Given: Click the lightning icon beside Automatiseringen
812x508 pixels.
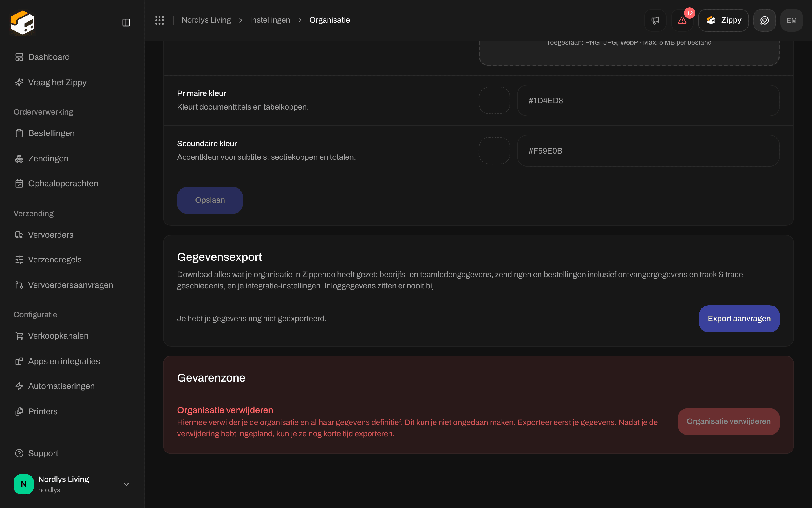Looking at the screenshot, I should [x=19, y=386].
